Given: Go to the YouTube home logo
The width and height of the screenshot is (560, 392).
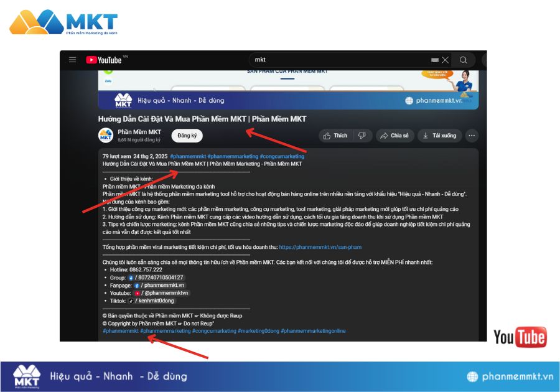Looking at the screenshot, I should coord(104,60).
